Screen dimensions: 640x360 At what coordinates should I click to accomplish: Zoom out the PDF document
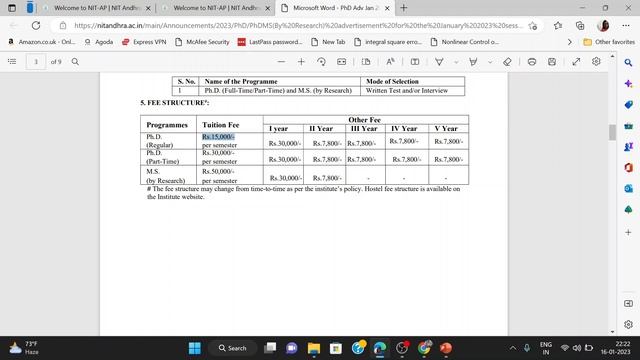click(281, 62)
